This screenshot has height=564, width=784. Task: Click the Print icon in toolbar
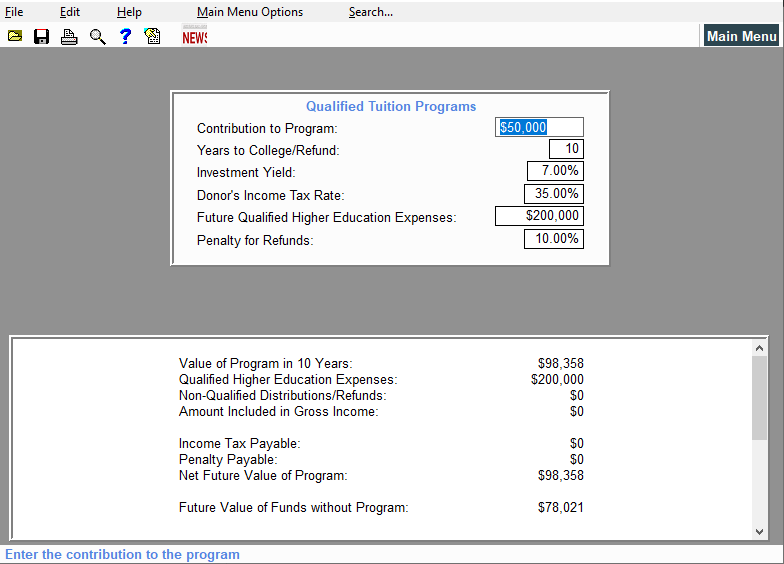(69, 37)
